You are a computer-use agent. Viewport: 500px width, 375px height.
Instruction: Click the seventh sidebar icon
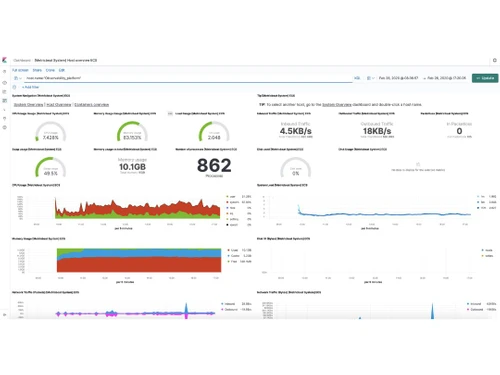click(4, 127)
